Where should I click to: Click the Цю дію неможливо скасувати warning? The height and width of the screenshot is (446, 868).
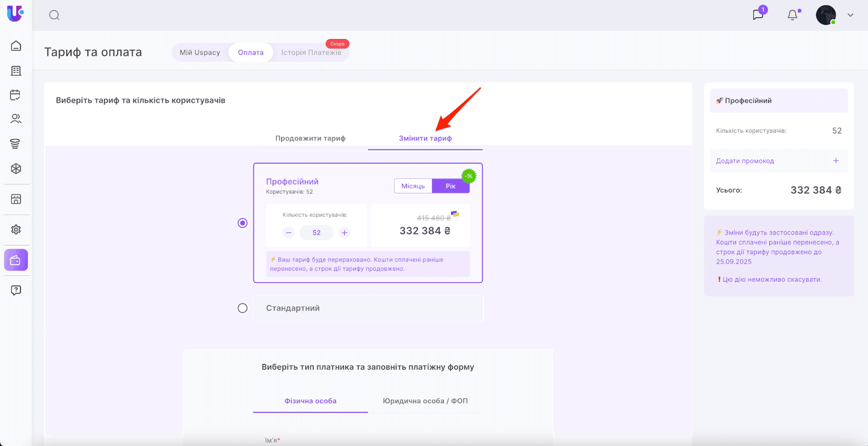[x=769, y=280]
